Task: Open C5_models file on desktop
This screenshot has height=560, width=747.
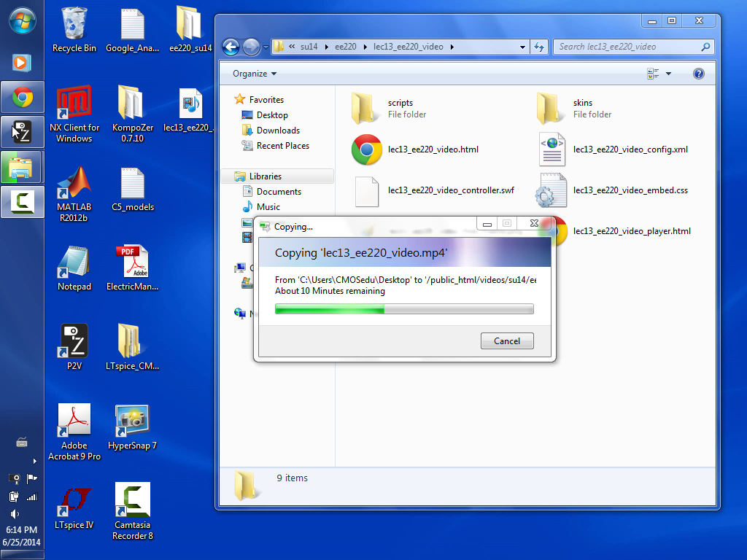Action: (133, 190)
